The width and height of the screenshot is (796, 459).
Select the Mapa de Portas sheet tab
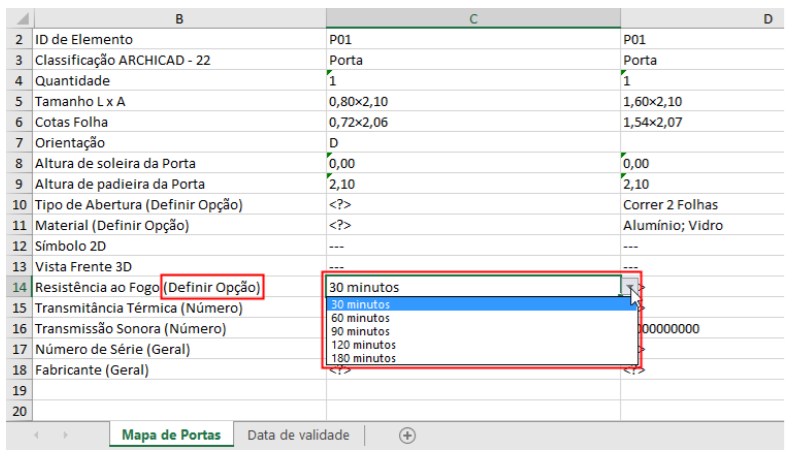coord(171,436)
